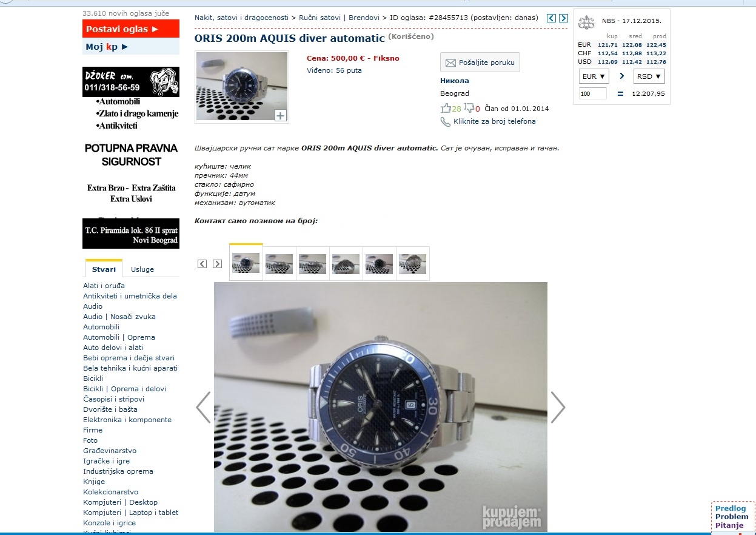Go to previous ad using top arrow
This screenshot has height=535, width=756.
[551, 18]
